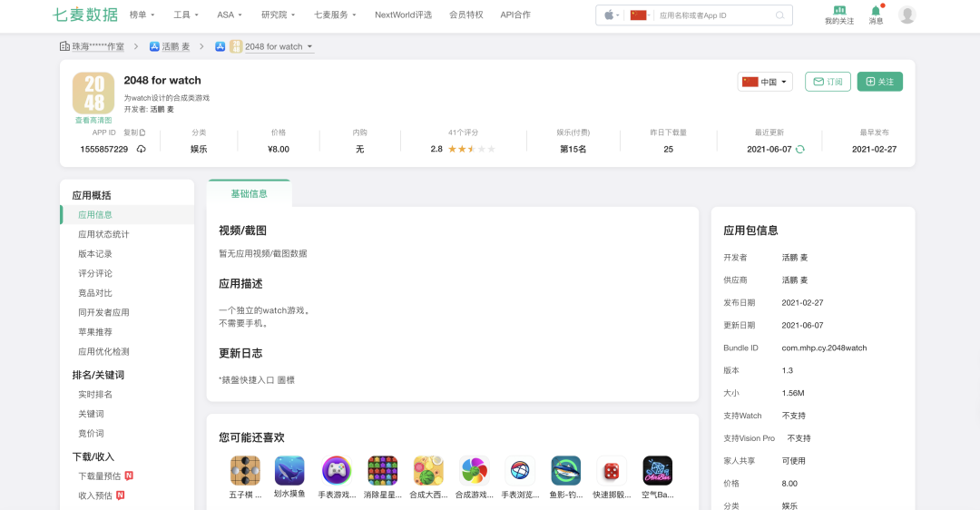Open 我的关注 icon in header
This screenshot has height=510, width=980.
tap(838, 15)
